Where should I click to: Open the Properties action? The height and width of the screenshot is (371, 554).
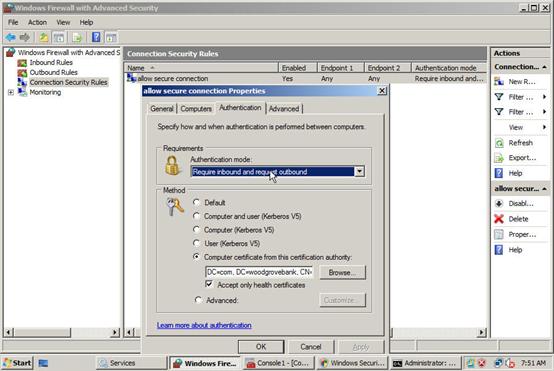point(521,234)
